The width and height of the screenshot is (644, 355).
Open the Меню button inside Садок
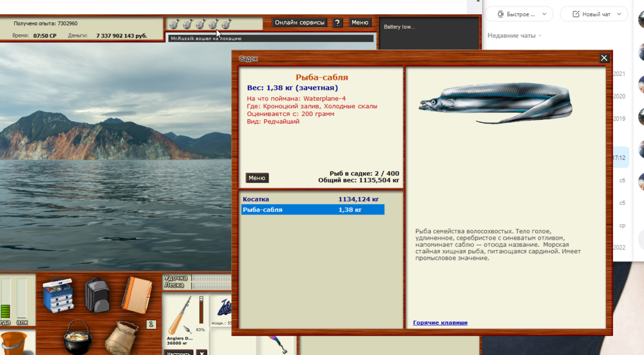(257, 178)
